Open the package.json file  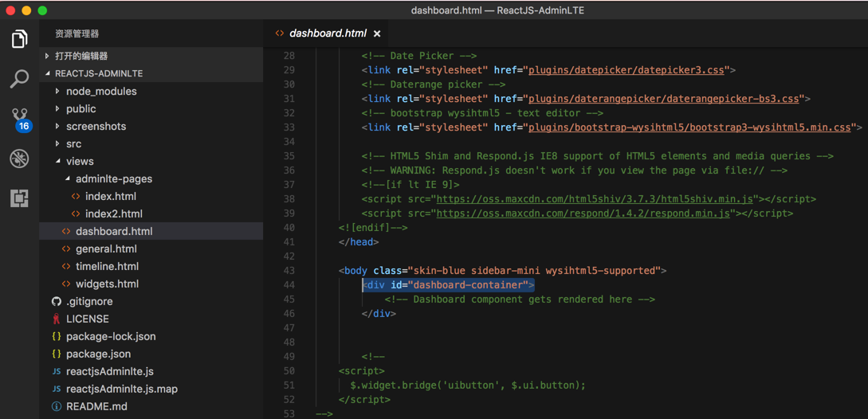[98, 354]
